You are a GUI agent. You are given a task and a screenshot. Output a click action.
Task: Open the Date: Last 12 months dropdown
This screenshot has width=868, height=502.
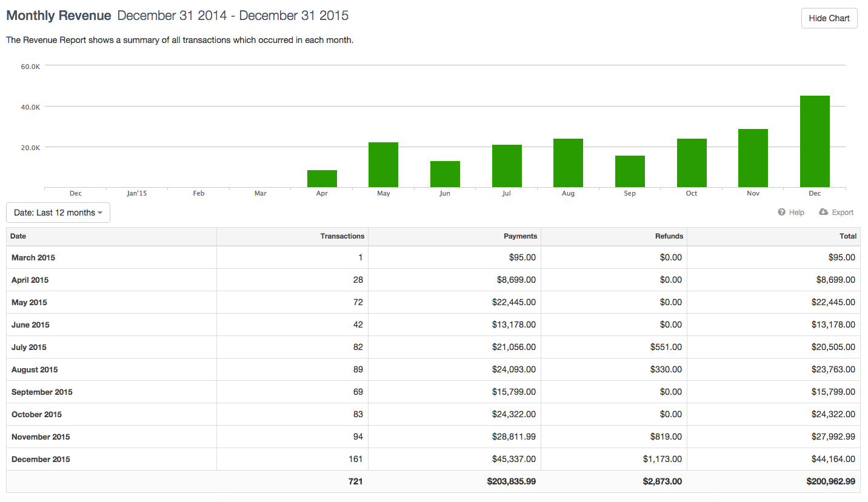click(58, 213)
